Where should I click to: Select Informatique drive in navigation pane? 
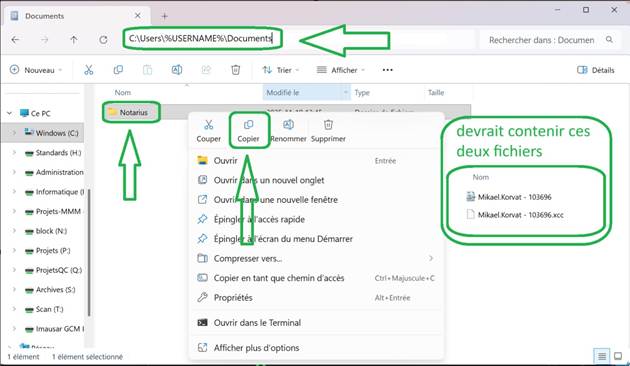[59, 192]
